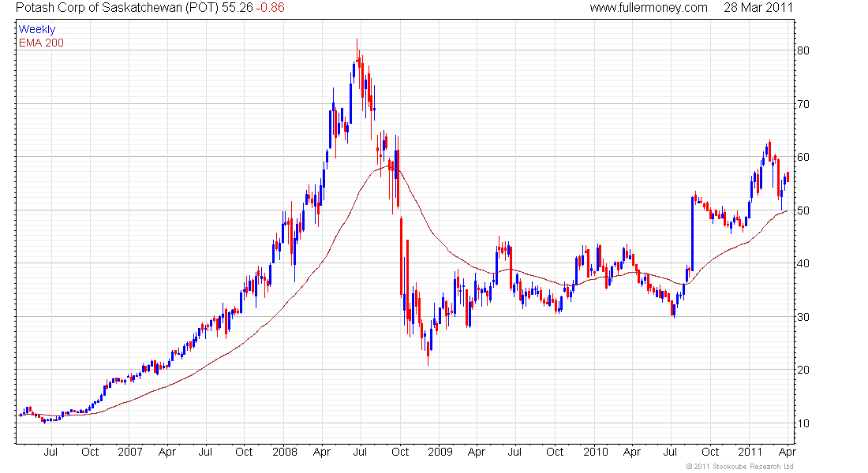Click the 2011 year label on time axis
This screenshot has width=868, height=473.
click(750, 452)
